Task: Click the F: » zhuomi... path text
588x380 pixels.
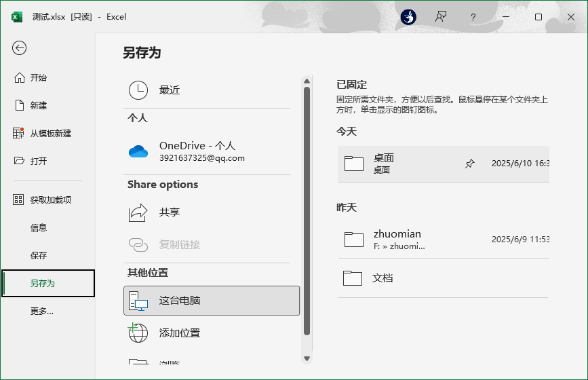Action: click(399, 246)
